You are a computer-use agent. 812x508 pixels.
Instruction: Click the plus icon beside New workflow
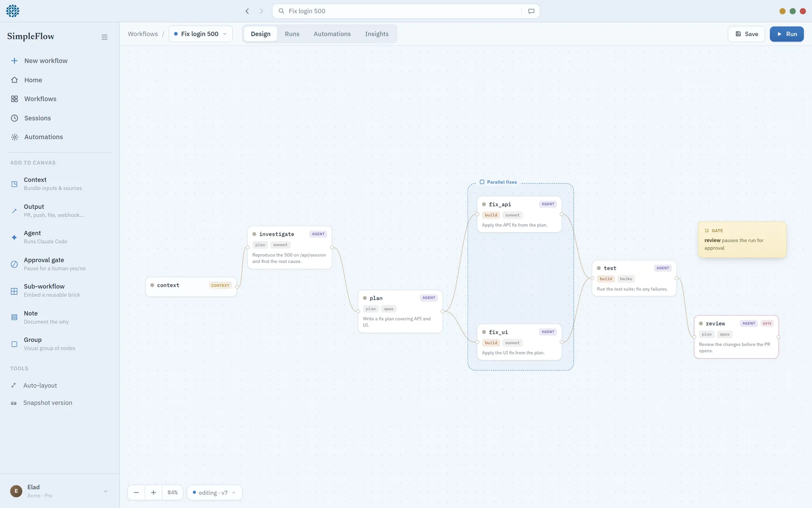14,61
